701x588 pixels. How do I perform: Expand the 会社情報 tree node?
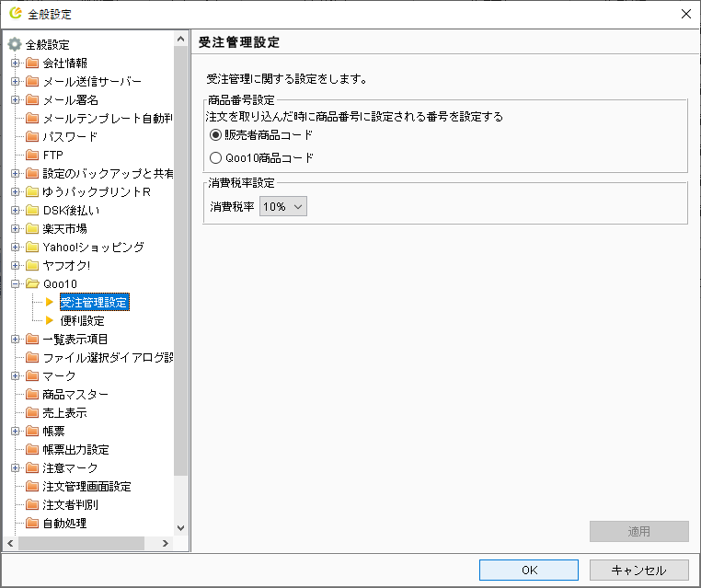click(x=16, y=63)
